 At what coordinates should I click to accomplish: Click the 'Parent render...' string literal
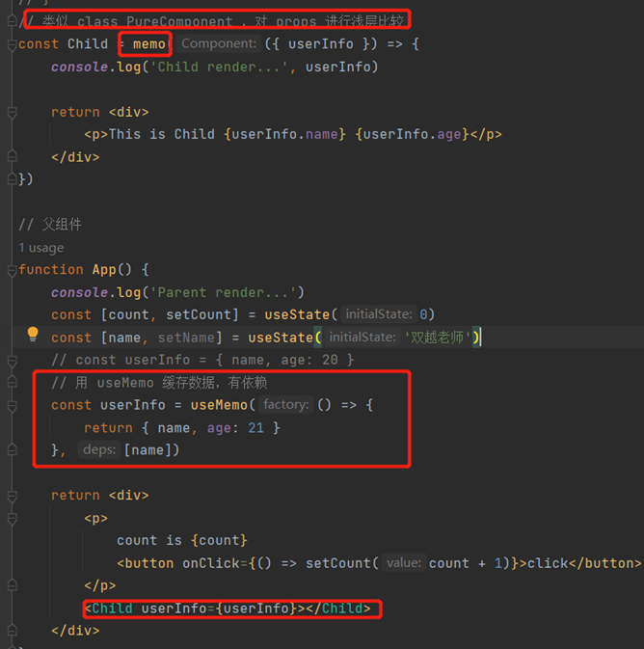click(223, 292)
